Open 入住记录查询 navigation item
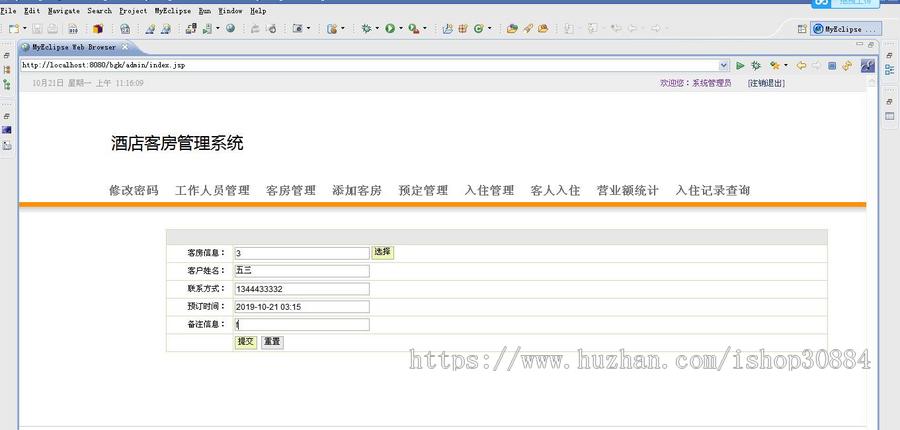The image size is (900, 430). coord(713,191)
